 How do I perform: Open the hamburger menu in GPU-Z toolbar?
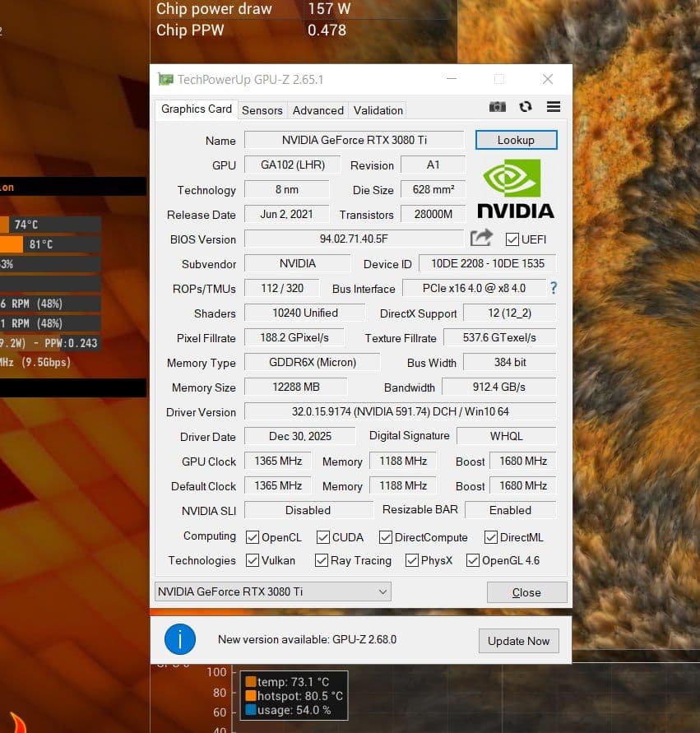(x=553, y=106)
